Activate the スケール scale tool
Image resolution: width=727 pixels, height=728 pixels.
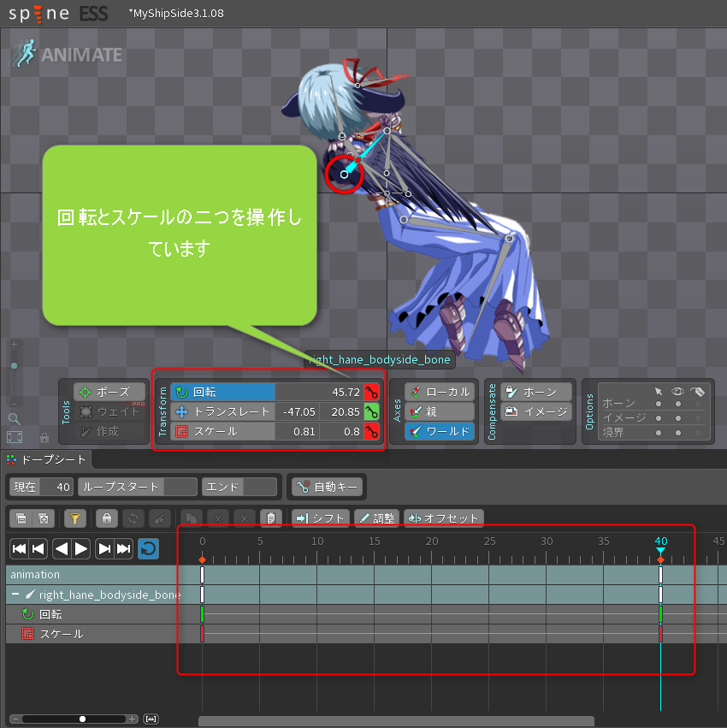click(223, 431)
